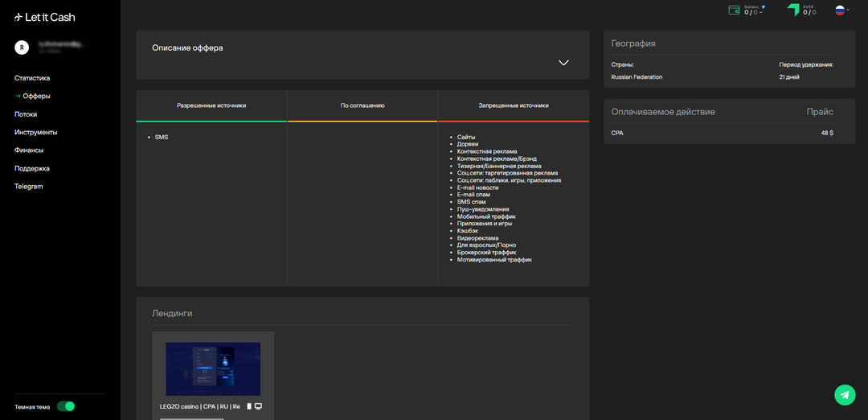Open Инструменты in the sidebar
The height and width of the screenshot is (420, 868).
35,132
